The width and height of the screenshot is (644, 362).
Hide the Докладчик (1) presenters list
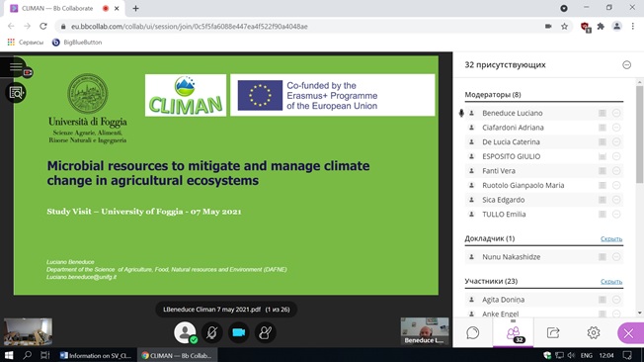[x=611, y=238]
